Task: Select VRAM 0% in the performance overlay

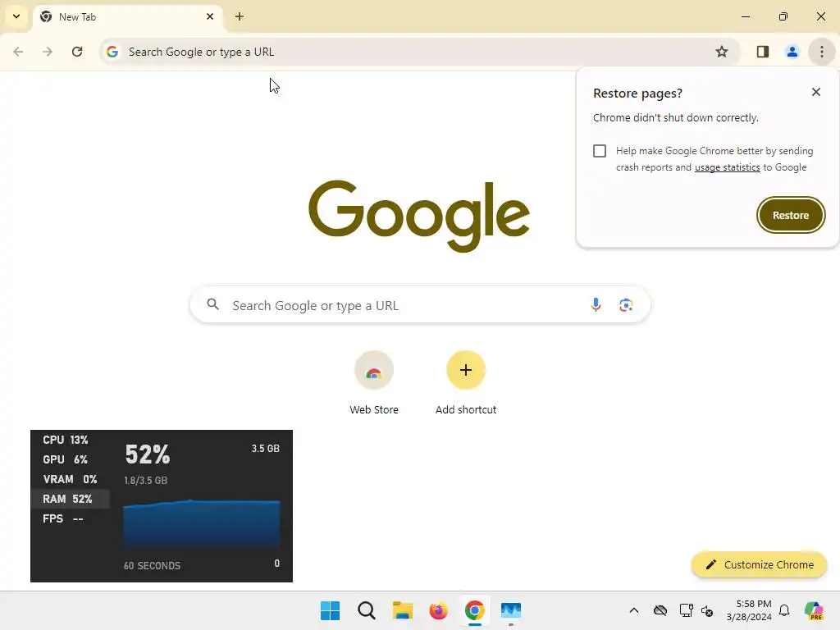Action: [70, 479]
